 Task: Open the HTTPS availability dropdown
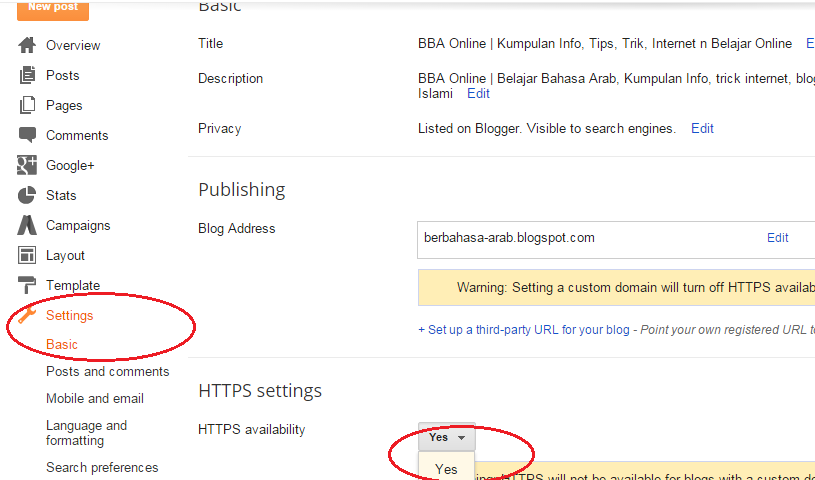click(447, 437)
